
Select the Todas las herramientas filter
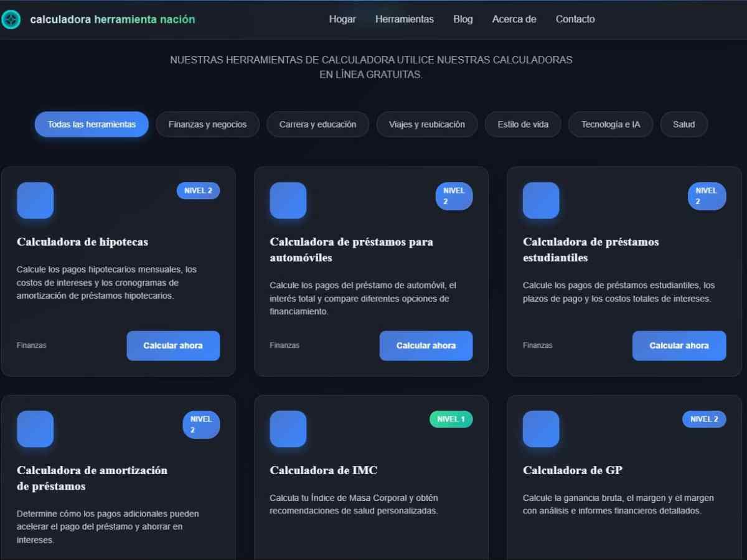[x=91, y=124]
